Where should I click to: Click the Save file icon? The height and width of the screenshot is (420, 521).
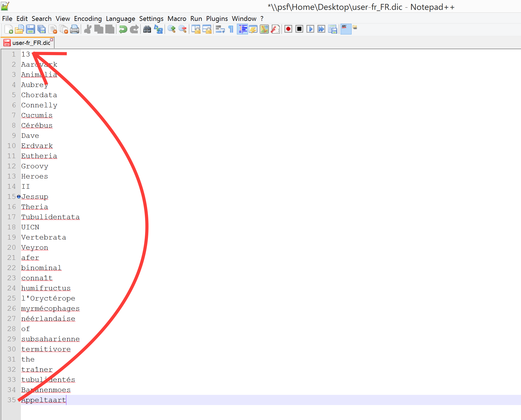coord(30,29)
